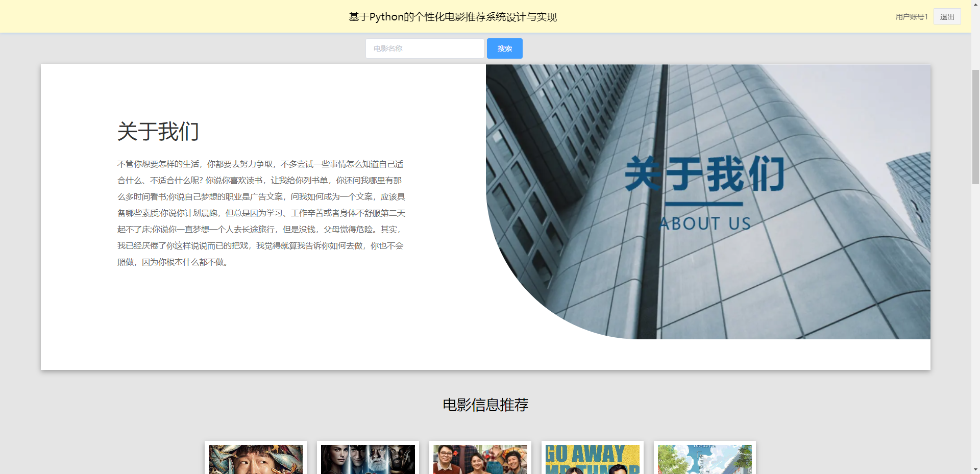Open the fifth movie poster with blue sky illustration

705,459
